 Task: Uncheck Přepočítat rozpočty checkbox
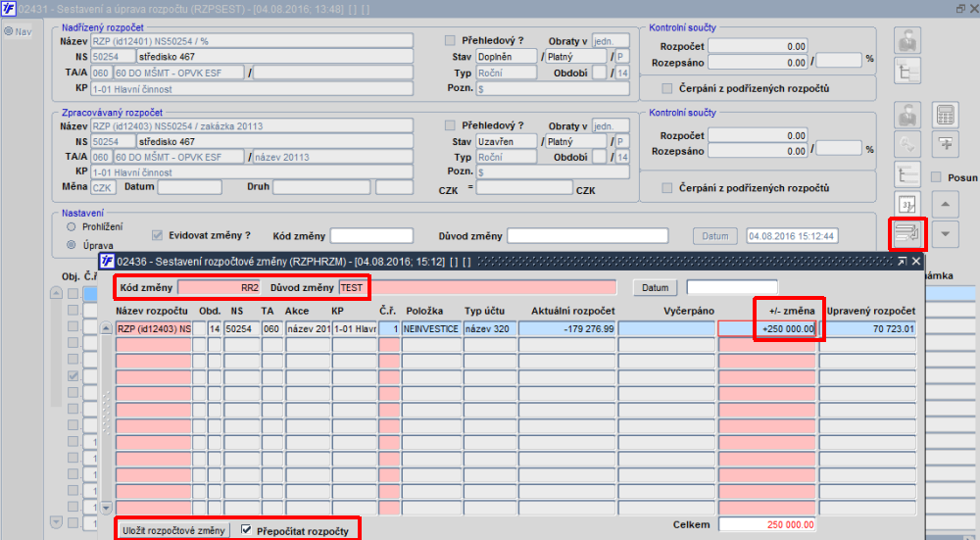[x=246, y=530]
